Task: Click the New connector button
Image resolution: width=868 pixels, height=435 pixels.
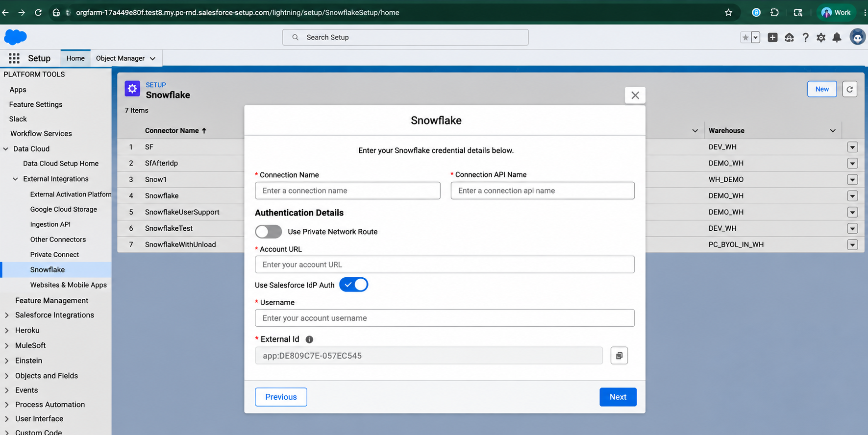Action: [x=822, y=89]
